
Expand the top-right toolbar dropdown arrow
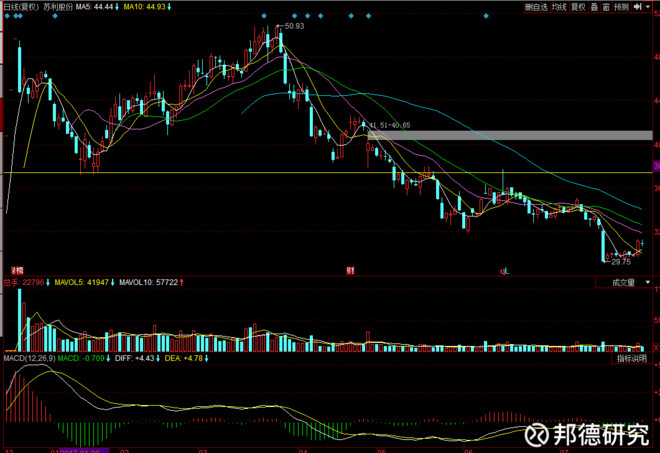click(648, 7)
